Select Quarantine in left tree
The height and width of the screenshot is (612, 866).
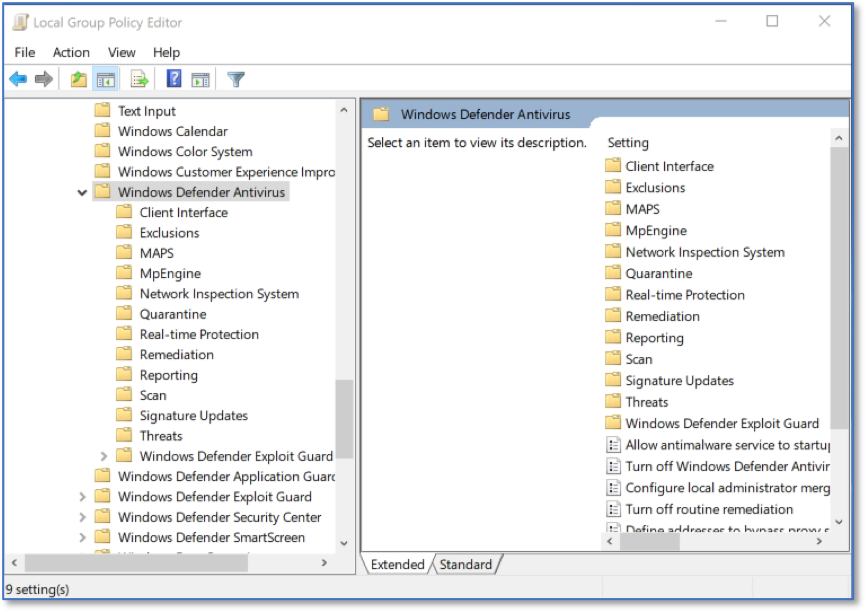(173, 314)
